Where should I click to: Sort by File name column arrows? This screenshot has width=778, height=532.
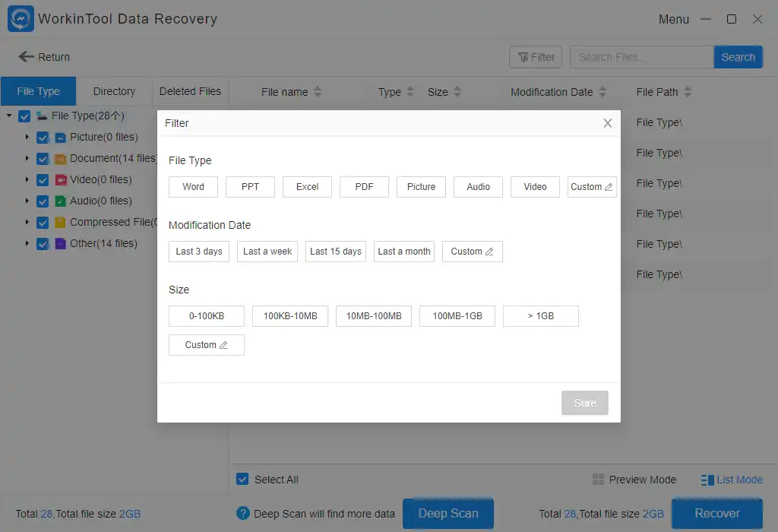318,92
